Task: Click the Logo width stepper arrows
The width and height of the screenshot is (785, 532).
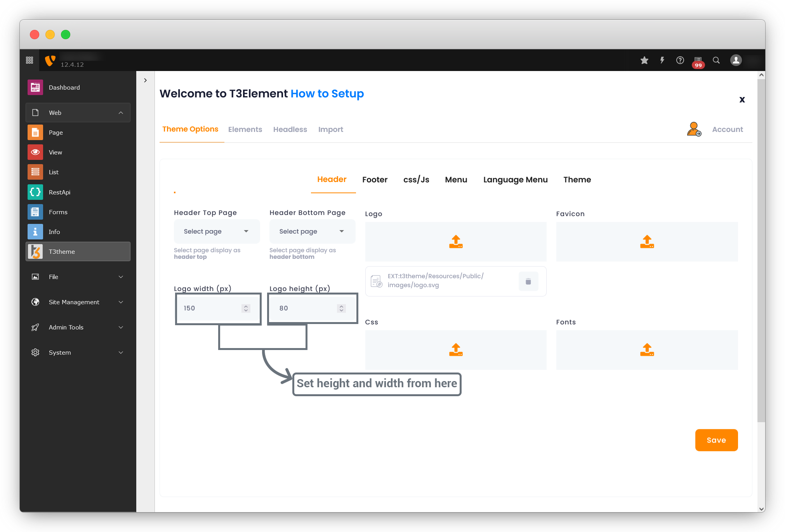Action: (246, 308)
